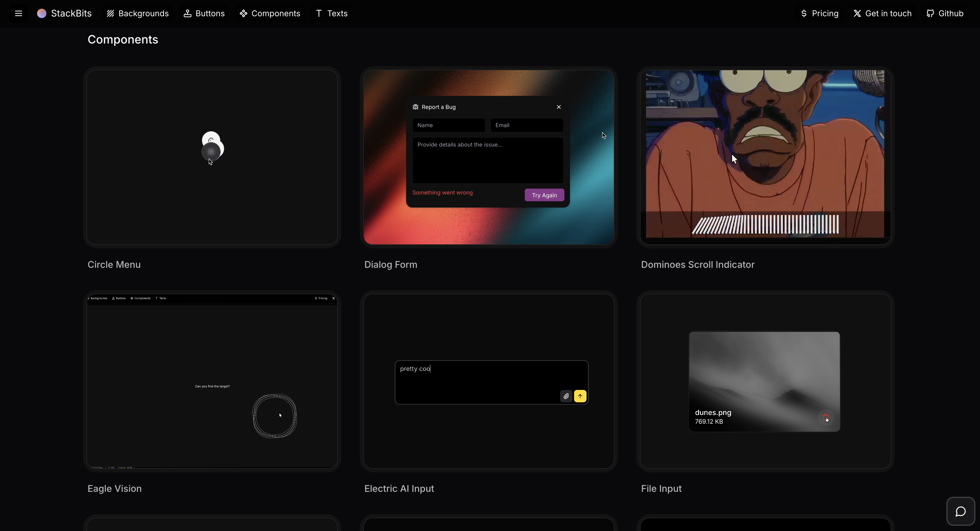
Task: Click the central circle in the Circle Menu demo
Action: click(211, 151)
